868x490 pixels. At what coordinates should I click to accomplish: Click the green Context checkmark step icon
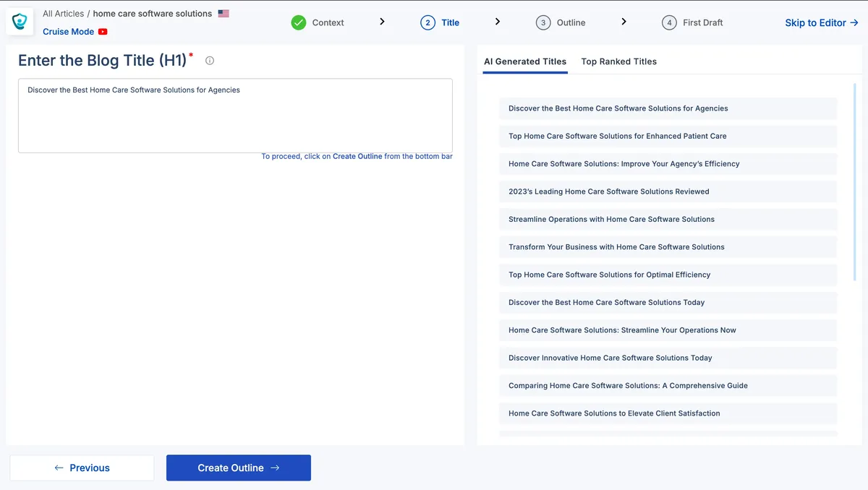tap(299, 22)
